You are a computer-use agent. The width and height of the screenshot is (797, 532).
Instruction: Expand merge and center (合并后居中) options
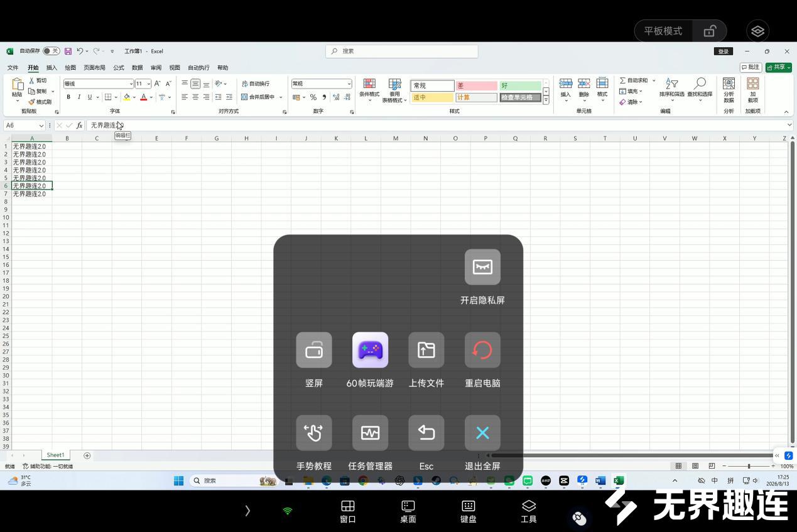coord(281,97)
